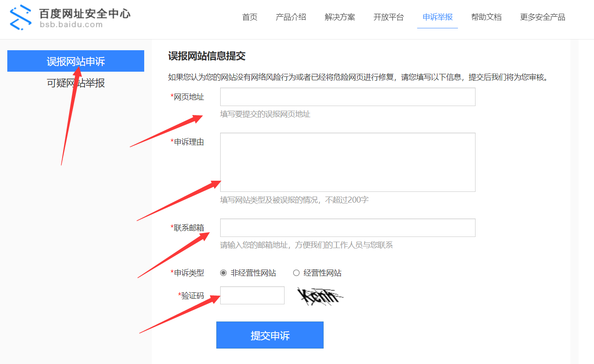594x364 pixels.
Task: Click the hint 填写要提交的误报网页地址
Action: (x=265, y=114)
